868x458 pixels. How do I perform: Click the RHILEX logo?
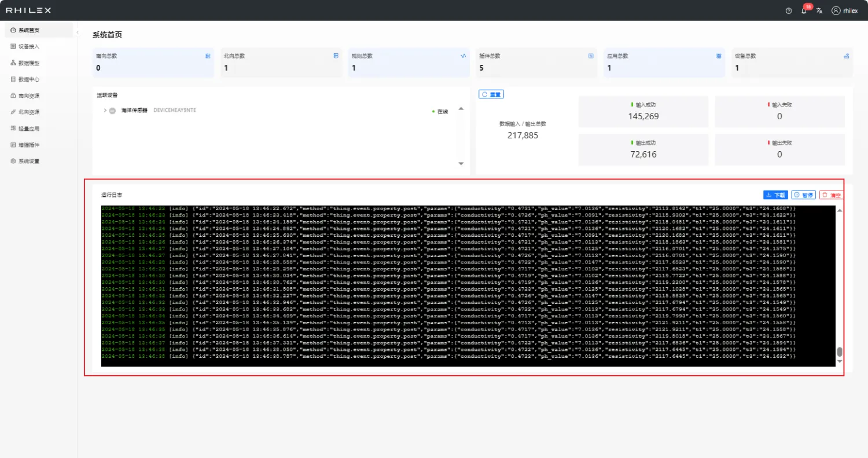pyautogui.click(x=28, y=10)
